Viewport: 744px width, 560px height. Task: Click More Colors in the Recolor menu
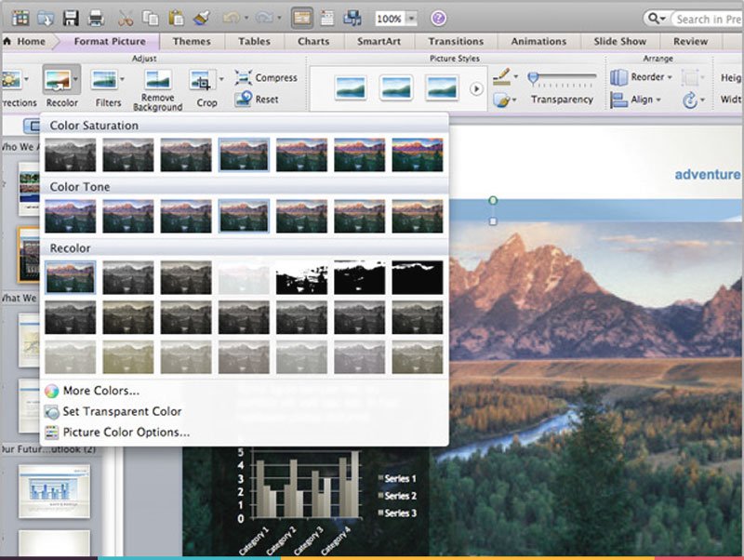(97, 391)
